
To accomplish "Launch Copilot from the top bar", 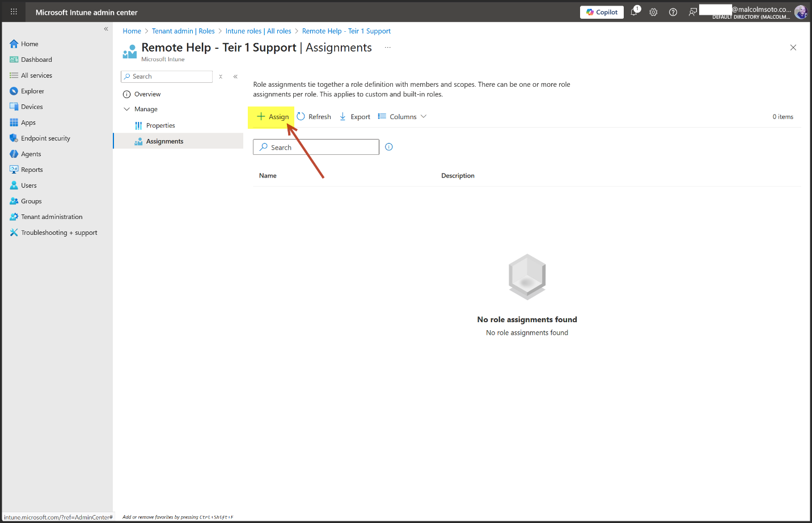I will 602,12.
